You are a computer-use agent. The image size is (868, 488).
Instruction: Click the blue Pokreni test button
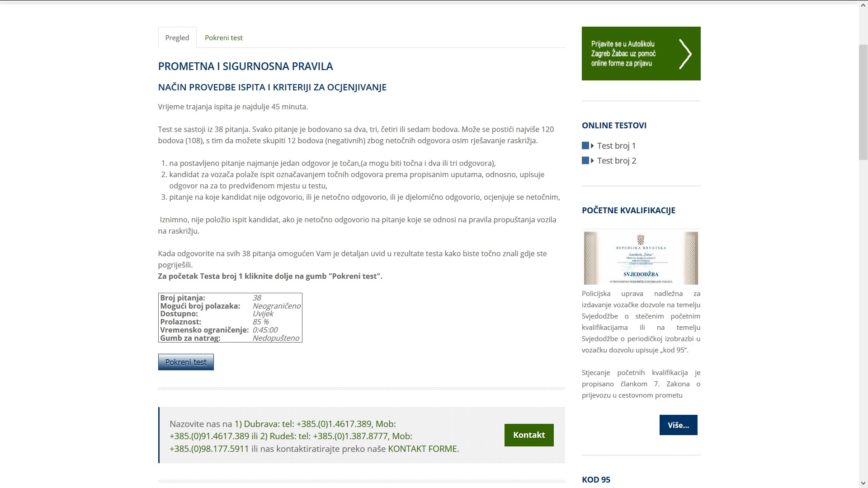click(186, 362)
